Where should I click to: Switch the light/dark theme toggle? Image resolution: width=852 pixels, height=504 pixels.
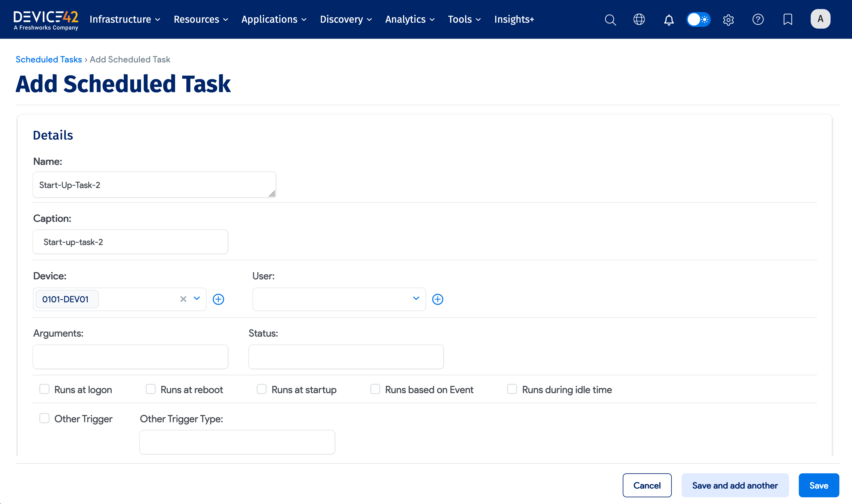(x=698, y=19)
